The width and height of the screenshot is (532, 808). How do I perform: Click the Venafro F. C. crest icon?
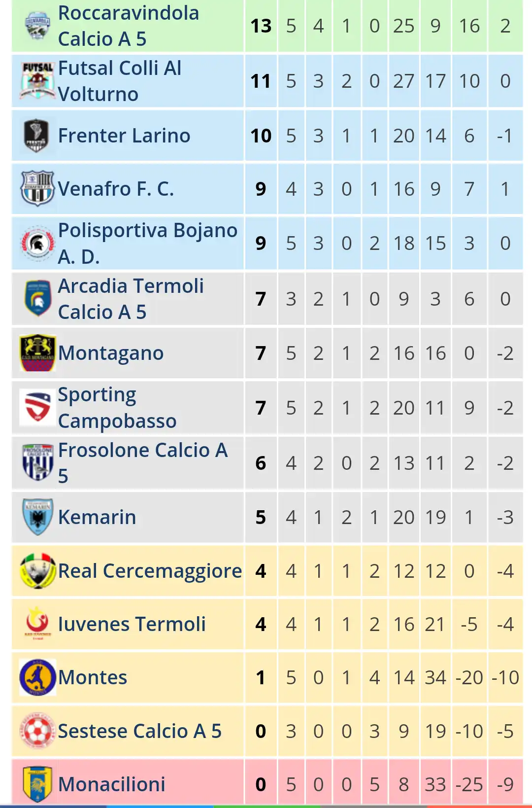[x=37, y=188]
